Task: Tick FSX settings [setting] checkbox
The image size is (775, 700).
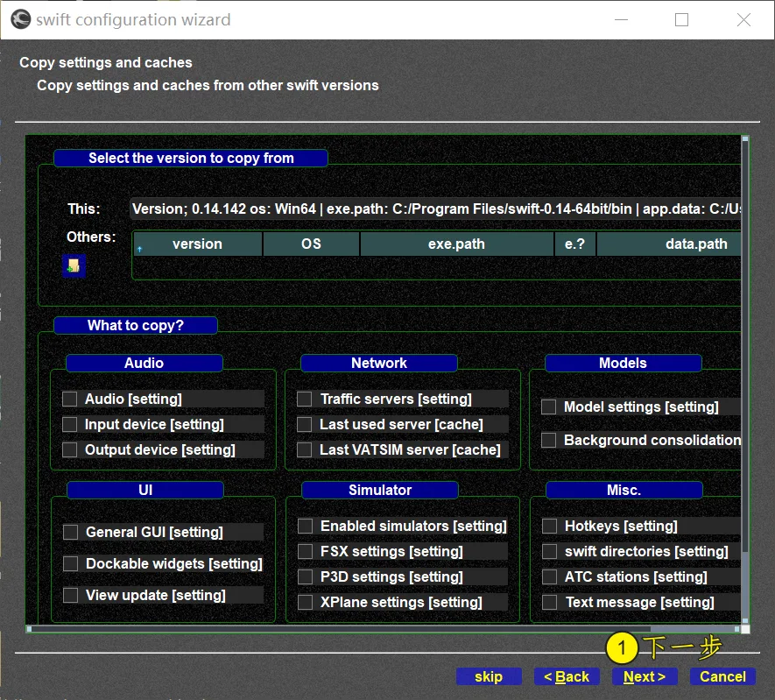Action: [306, 551]
